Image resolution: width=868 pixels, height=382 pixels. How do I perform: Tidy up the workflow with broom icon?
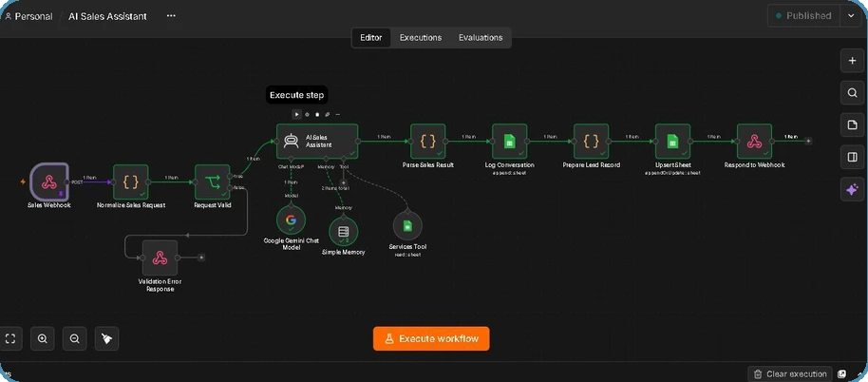[107, 338]
